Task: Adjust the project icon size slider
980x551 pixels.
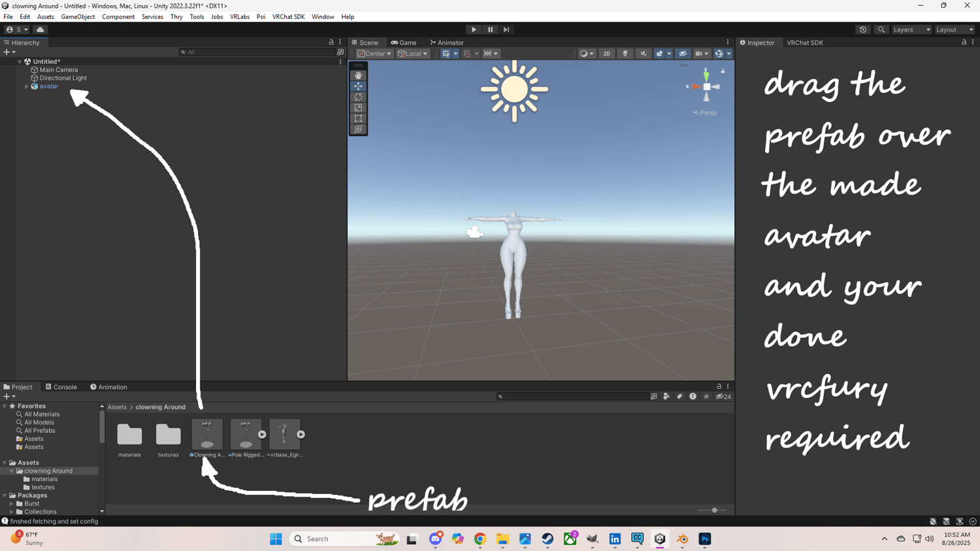Action: tap(714, 510)
